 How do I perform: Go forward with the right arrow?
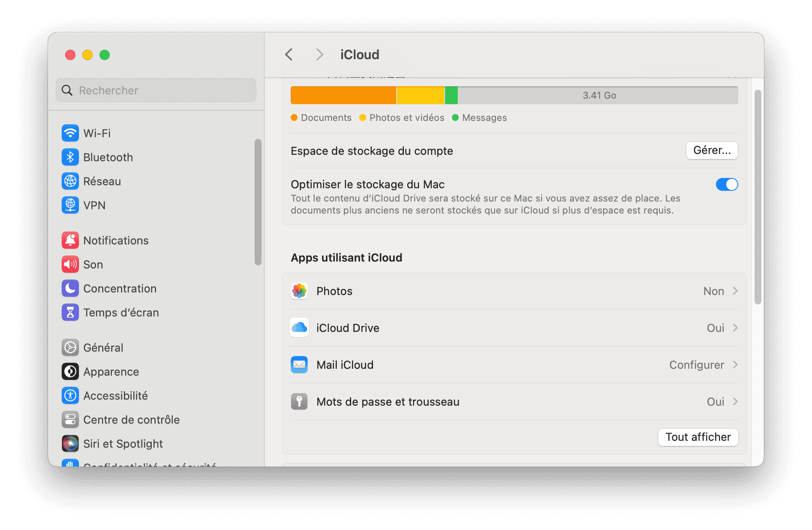pos(319,54)
